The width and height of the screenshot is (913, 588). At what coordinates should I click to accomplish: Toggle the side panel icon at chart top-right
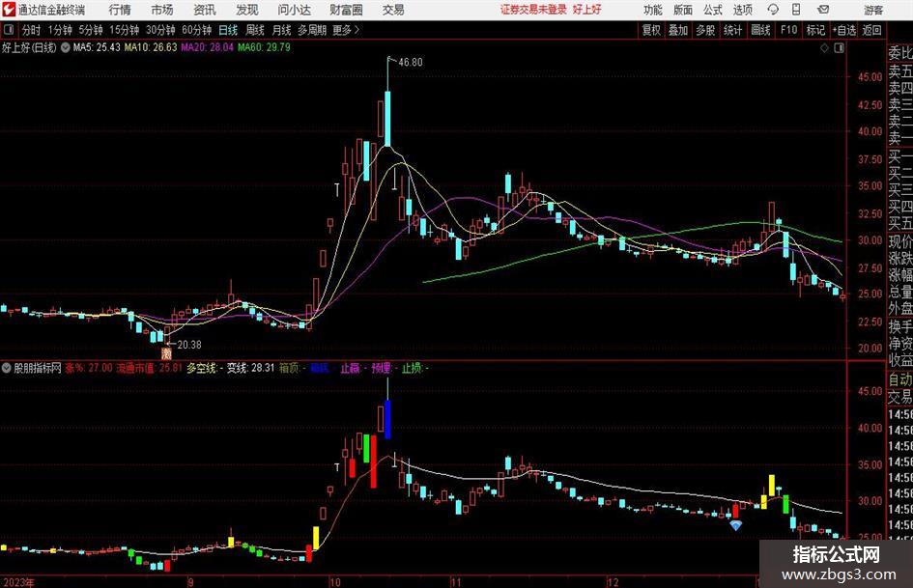pos(839,48)
